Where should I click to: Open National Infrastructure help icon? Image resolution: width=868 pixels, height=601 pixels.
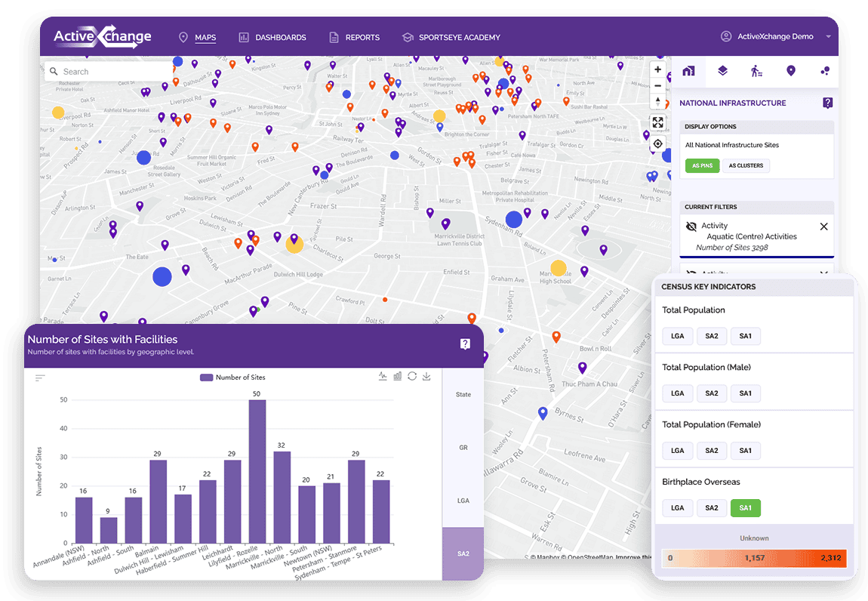pyautogui.click(x=827, y=103)
